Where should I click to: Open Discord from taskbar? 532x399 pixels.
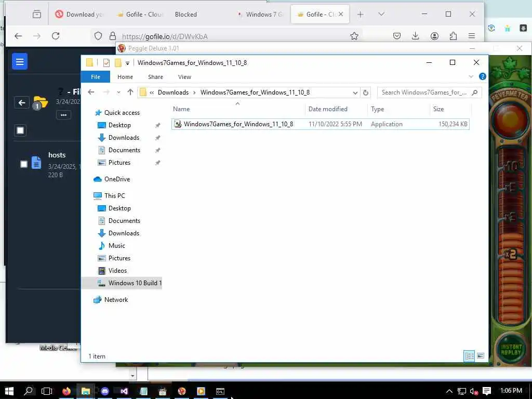point(105,391)
